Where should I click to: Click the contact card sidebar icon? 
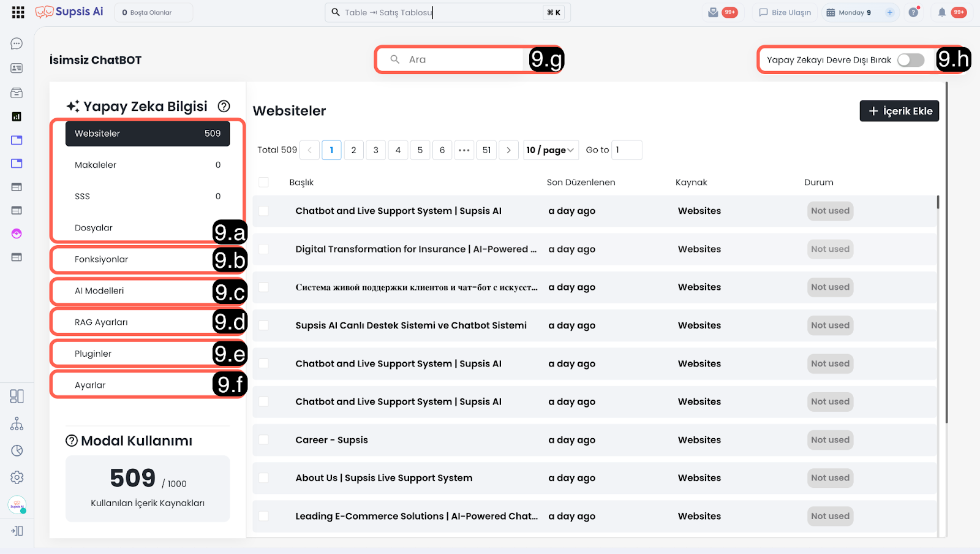point(17,68)
